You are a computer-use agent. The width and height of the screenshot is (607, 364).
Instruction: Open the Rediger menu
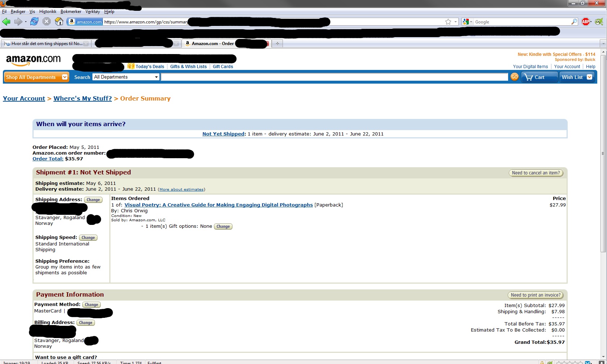18,12
